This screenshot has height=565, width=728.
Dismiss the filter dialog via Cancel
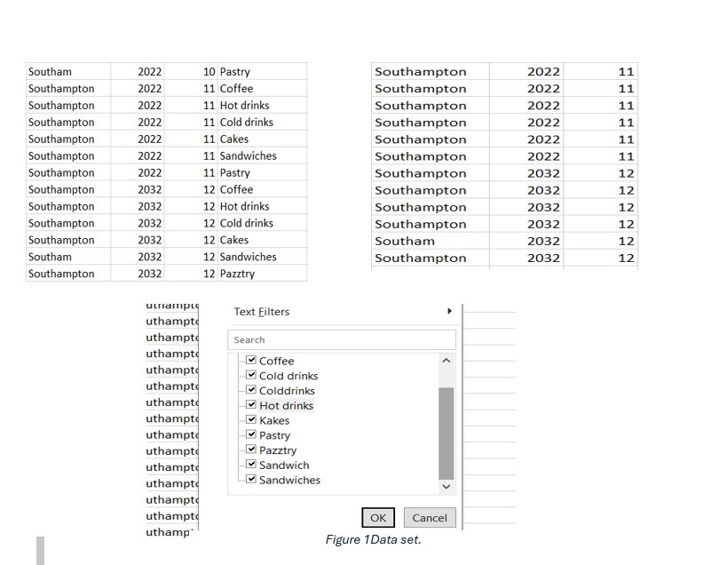(430, 517)
